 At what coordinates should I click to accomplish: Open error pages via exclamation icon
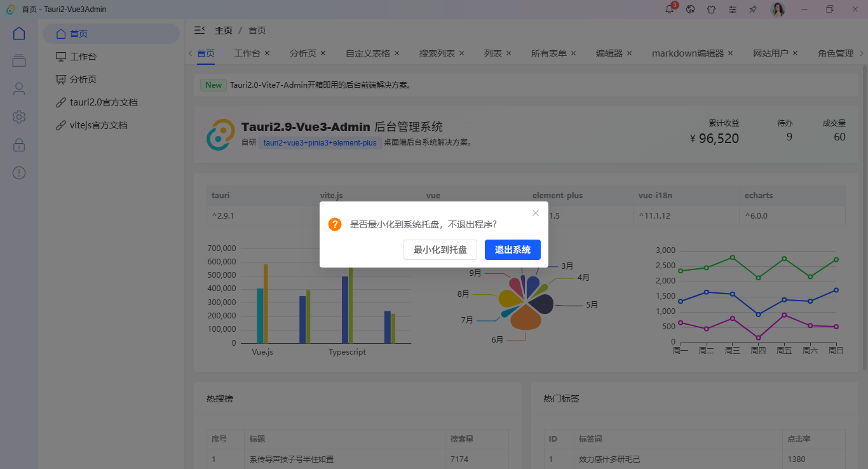click(18, 172)
